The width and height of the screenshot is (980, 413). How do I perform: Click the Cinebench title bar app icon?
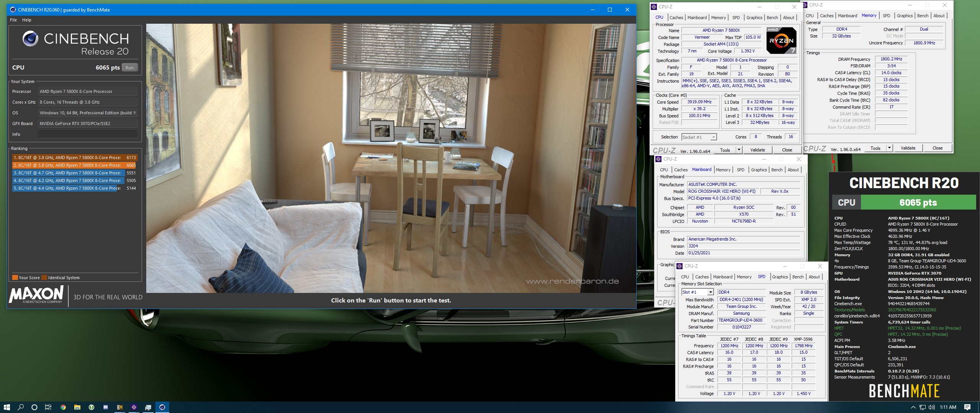coord(13,10)
